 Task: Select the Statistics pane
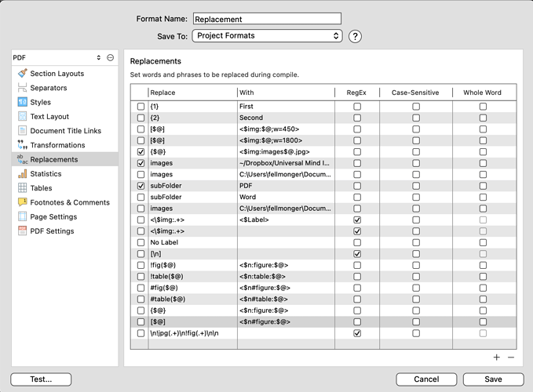(x=65, y=174)
